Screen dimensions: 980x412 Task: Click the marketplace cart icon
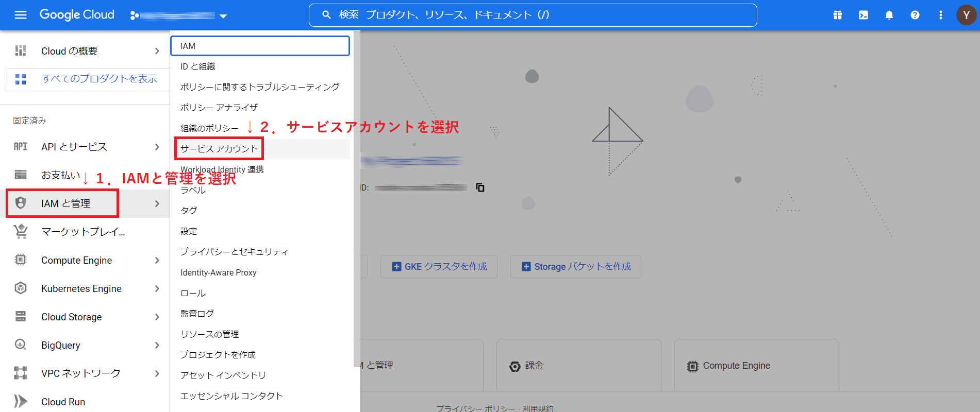[21, 231]
